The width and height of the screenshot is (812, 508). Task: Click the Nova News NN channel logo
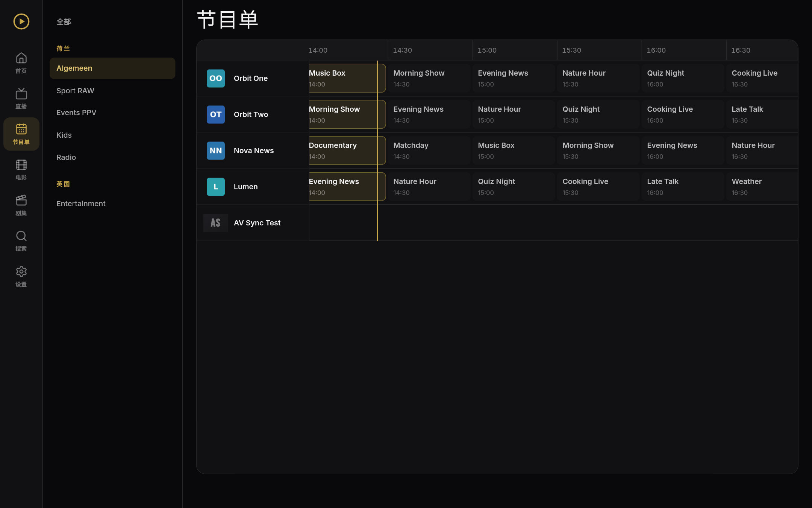(216, 151)
